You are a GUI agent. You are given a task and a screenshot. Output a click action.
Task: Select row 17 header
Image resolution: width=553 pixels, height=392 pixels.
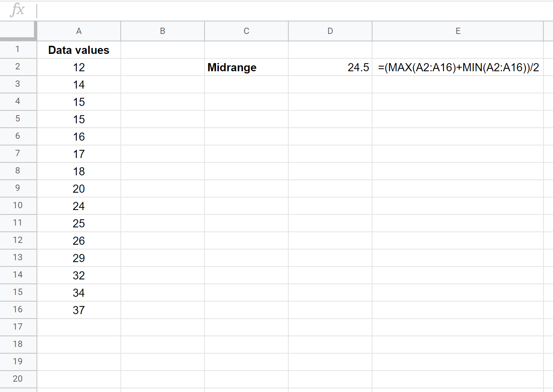18,327
